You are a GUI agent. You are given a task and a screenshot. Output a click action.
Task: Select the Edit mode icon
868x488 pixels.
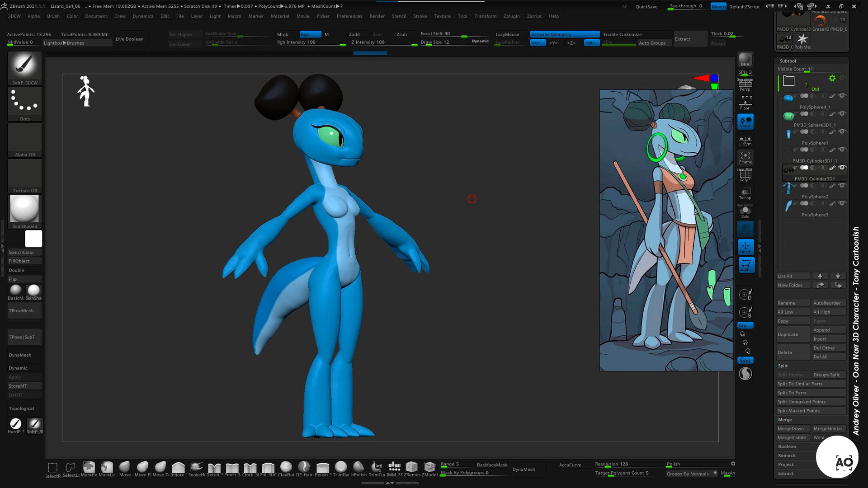coord(745,265)
